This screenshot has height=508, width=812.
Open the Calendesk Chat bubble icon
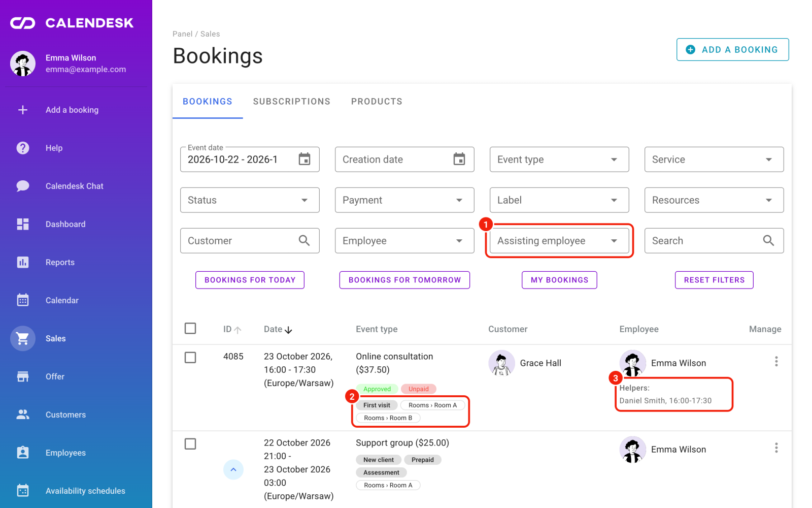pyautogui.click(x=23, y=186)
